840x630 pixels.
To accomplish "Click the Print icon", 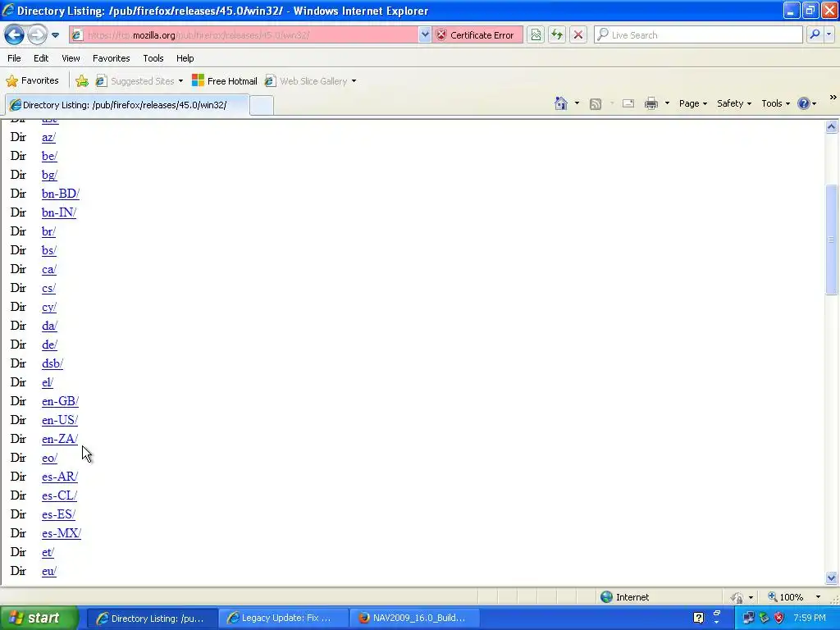I will click(651, 103).
